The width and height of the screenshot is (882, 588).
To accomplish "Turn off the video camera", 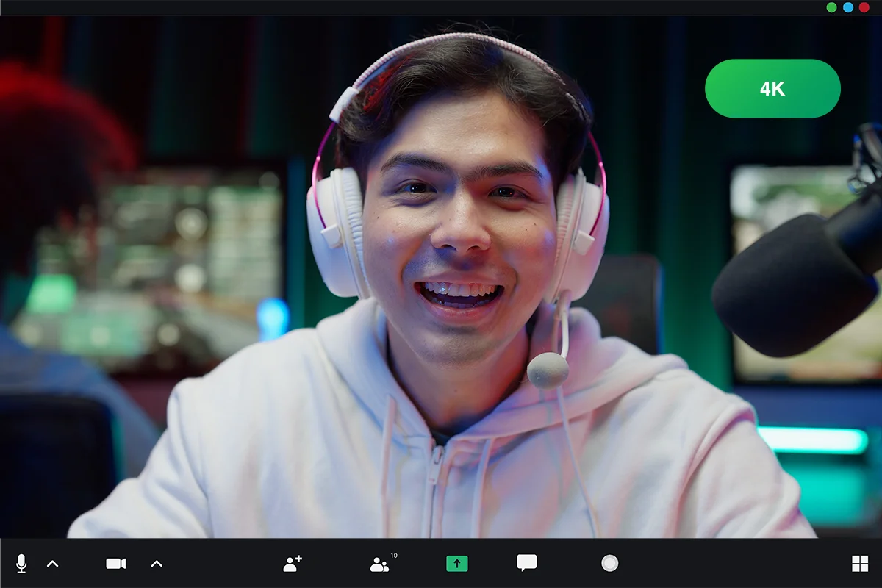I will (x=116, y=564).
